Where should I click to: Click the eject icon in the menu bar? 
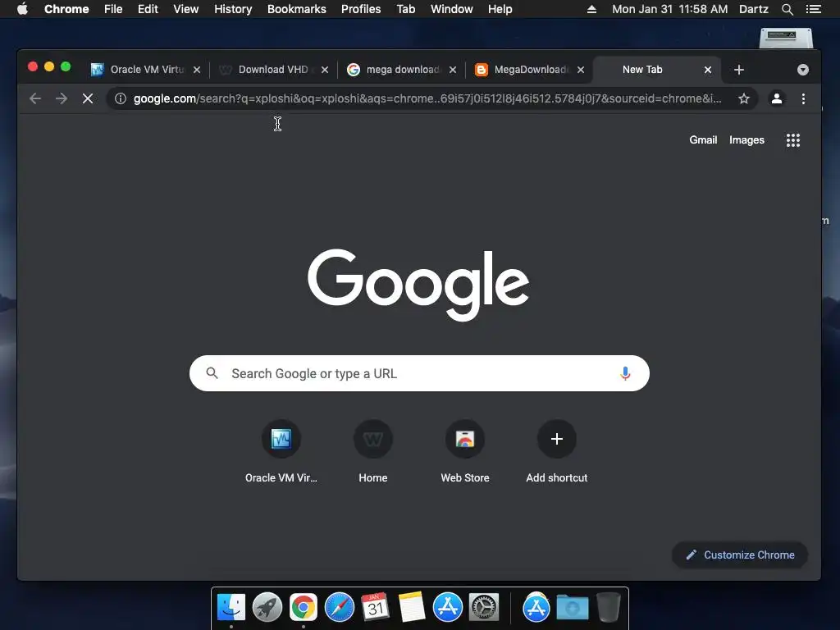coord(591,9)
